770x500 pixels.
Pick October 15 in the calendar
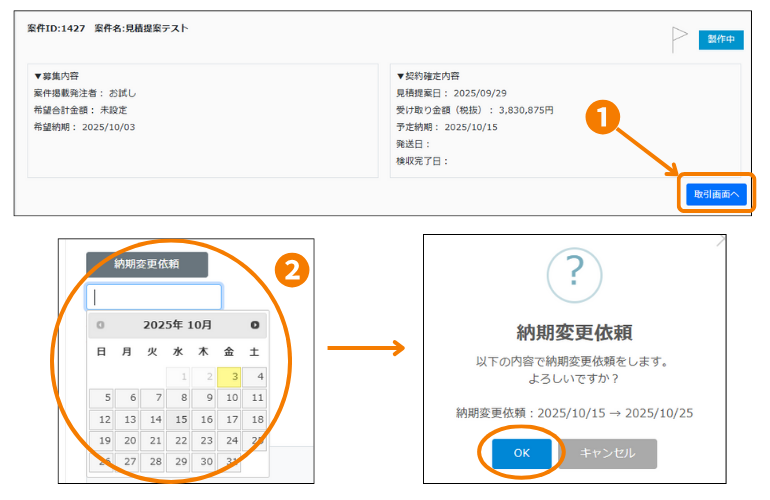177,420
